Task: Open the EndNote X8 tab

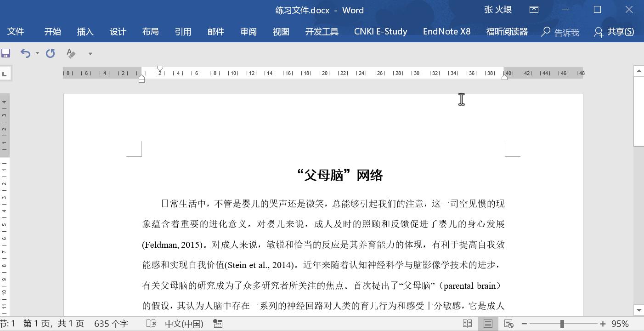Action: 447,32
